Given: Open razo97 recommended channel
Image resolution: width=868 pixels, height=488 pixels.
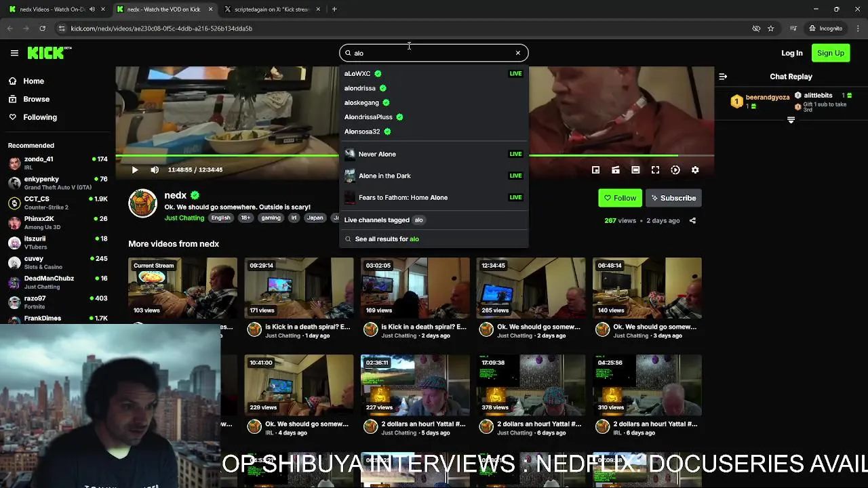Looking at the screenshot, I should 58,302.
